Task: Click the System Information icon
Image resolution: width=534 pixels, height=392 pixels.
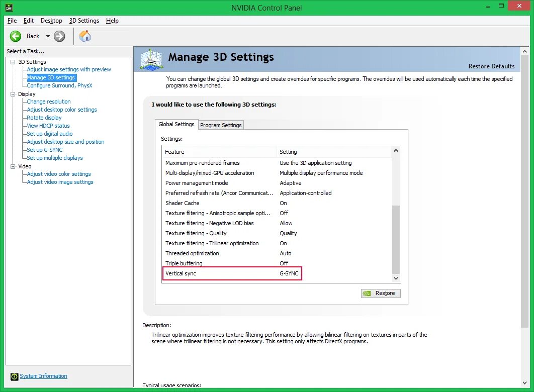Action: [x=14, y=376]
